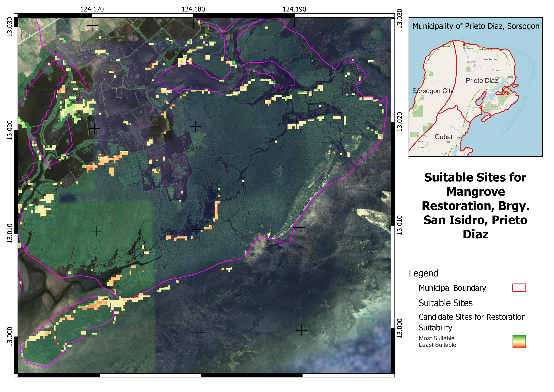The width and height of the screenshot is (554, 392).
Task: Click the 124.180 longitude label
Action: (193, 9)
